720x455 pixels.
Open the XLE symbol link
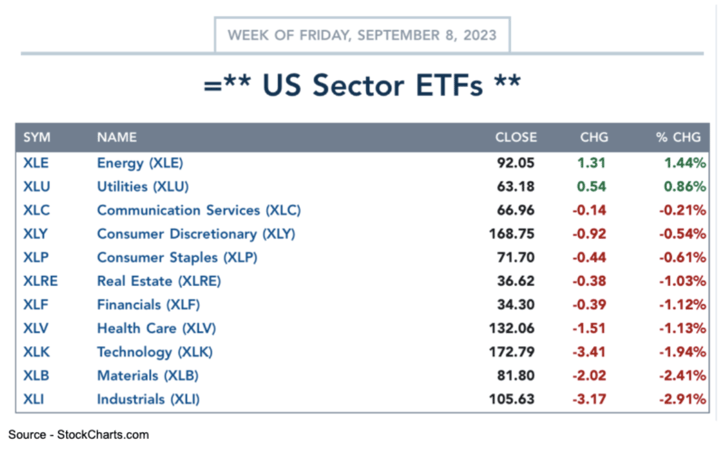pos(36,163)
